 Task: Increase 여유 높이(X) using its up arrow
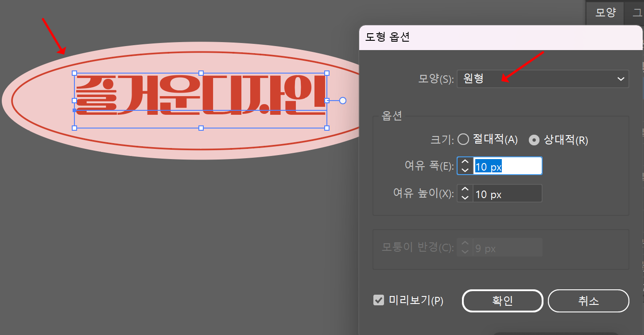point(465,190)
